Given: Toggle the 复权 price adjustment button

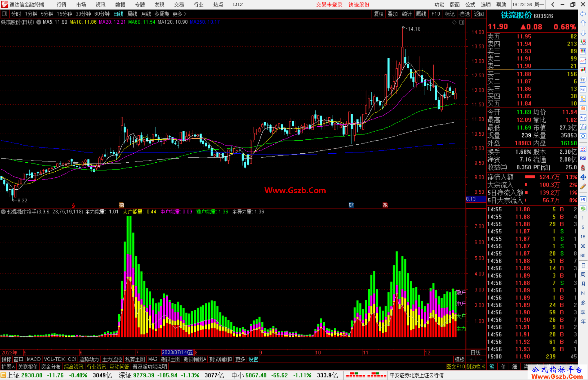Looking at the screenshot, I should 379,14.
